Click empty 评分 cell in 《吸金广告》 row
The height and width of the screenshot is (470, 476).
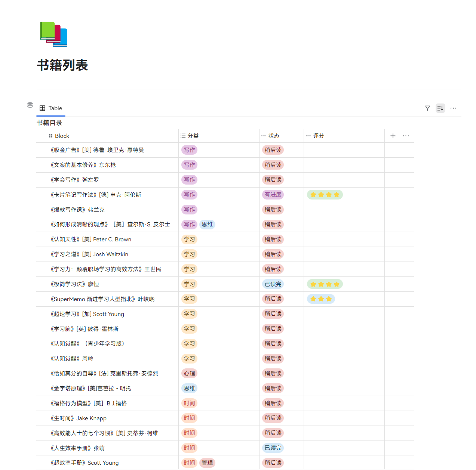click(344, 150)
